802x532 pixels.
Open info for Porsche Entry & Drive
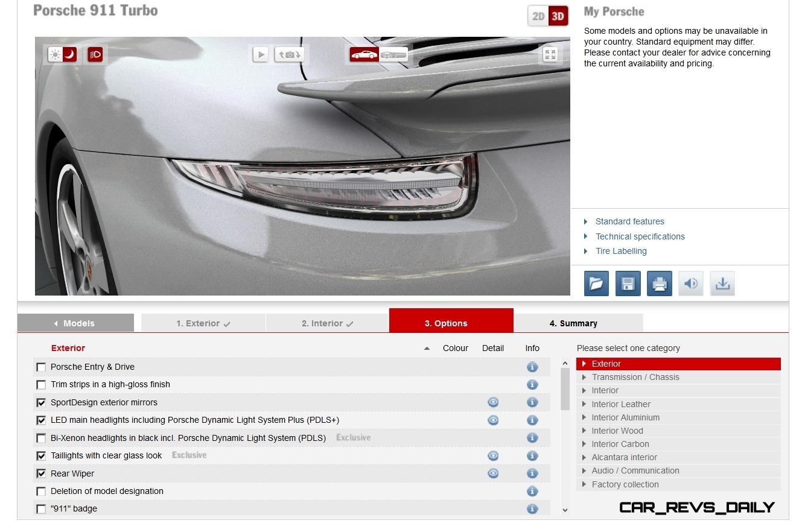[x=532, y=367]
